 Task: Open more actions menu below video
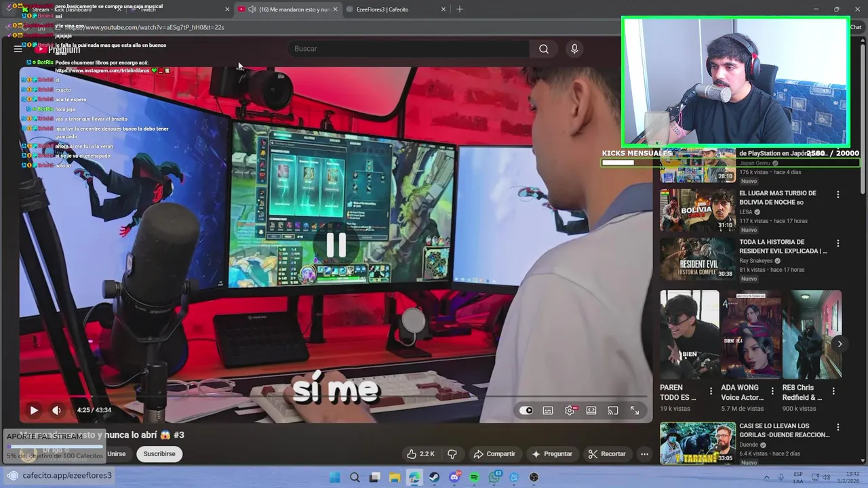644,454
